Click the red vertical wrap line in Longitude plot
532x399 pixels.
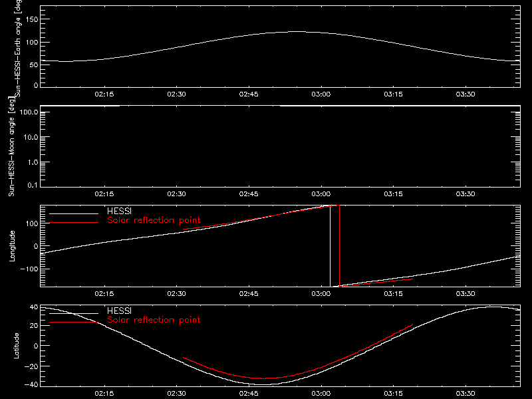[x=339, y=246]
